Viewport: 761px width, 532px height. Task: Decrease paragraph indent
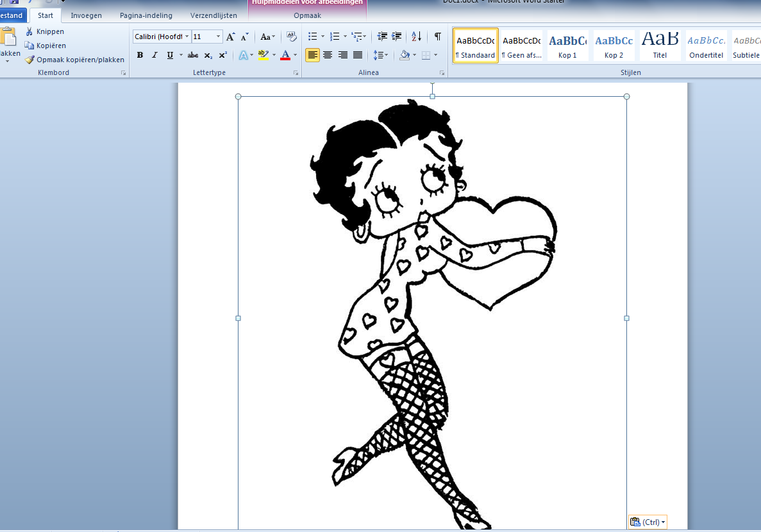(383, 37)
